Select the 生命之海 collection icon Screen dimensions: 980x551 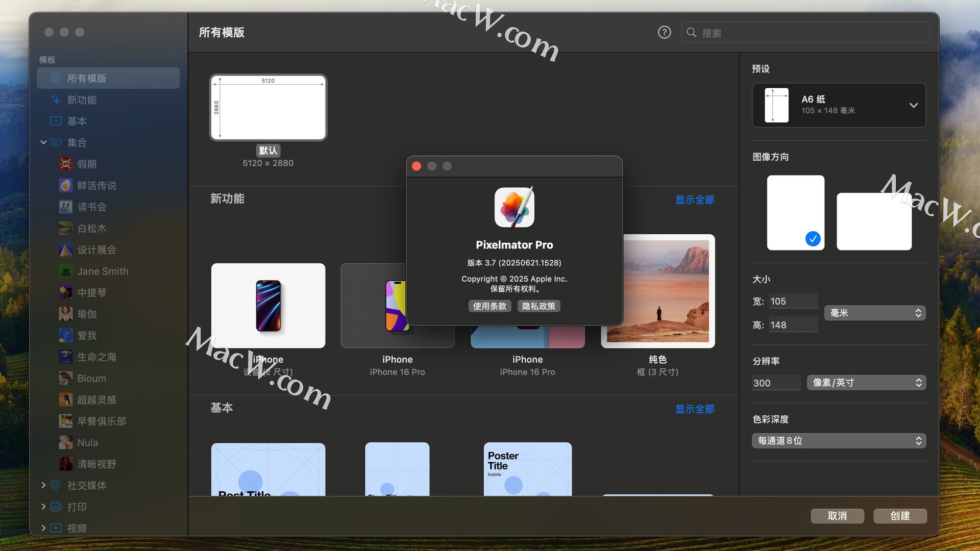66,357
